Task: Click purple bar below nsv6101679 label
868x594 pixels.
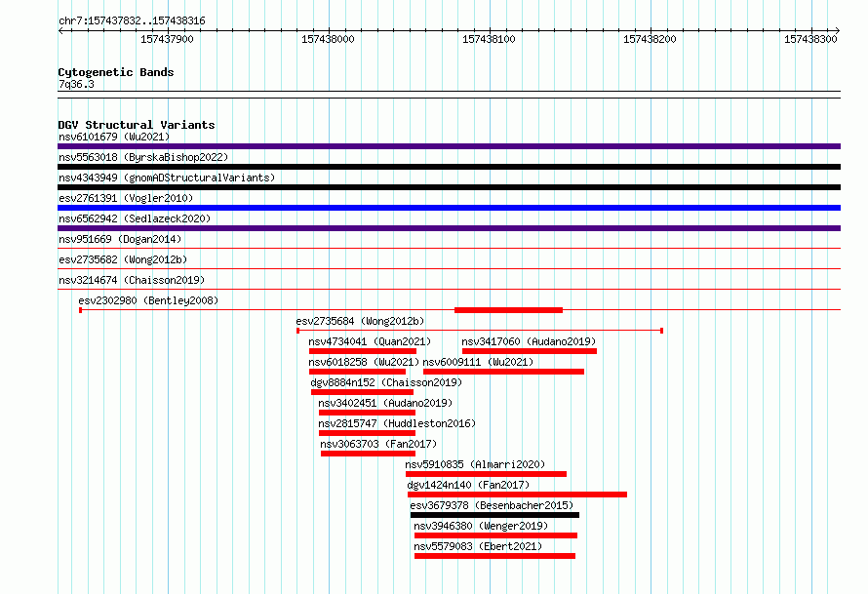Action: [x=449, y=146]
